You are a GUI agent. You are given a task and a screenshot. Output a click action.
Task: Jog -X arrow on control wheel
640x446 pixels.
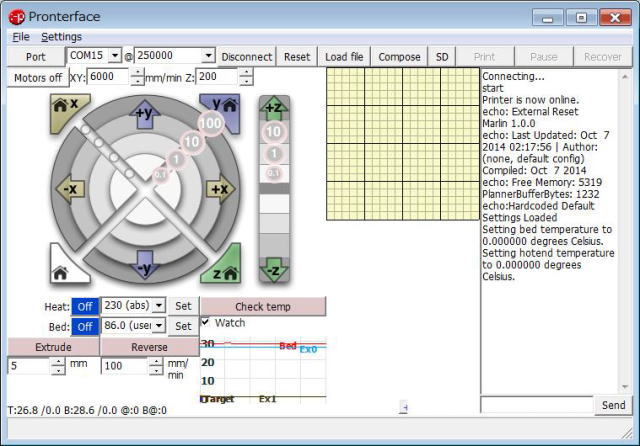pyautogui.click(x=70, y=189)
